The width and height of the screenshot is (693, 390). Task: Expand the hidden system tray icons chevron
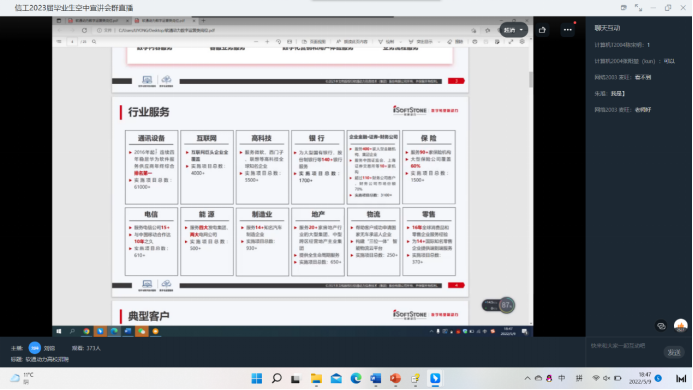[x=527, y=379]
